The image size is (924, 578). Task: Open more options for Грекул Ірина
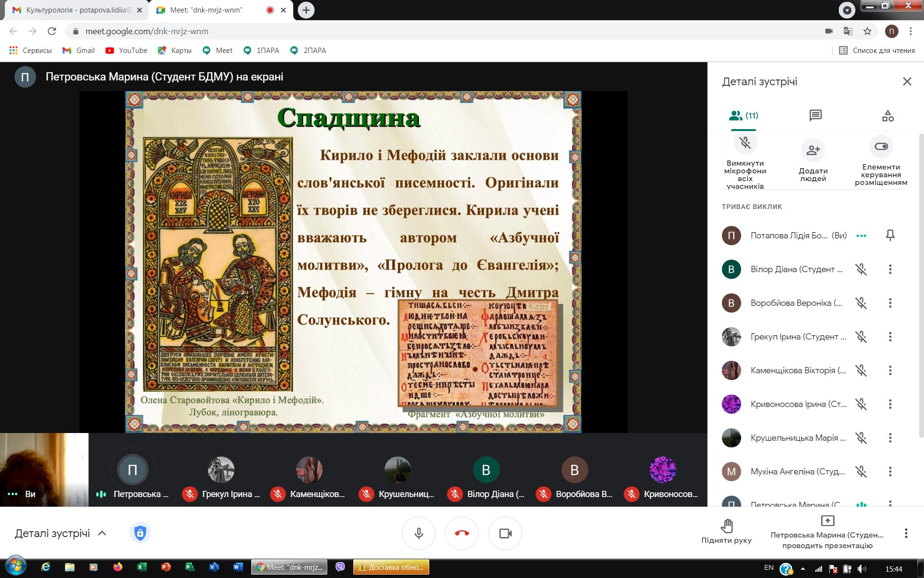click(x=890, y=337)
